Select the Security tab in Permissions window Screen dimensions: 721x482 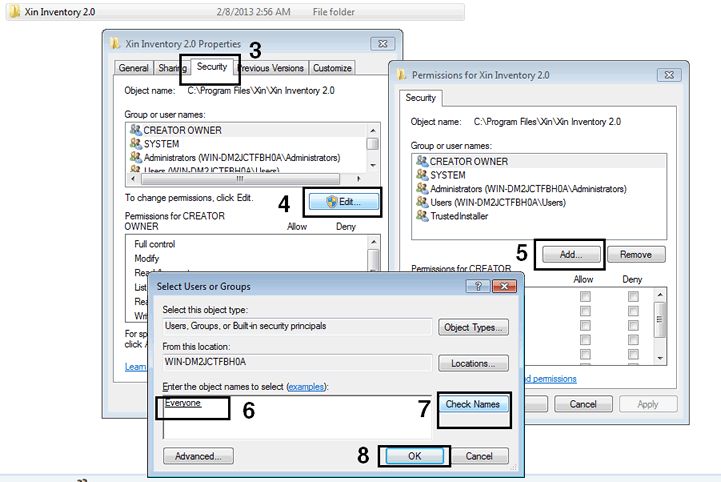point(420,98)
